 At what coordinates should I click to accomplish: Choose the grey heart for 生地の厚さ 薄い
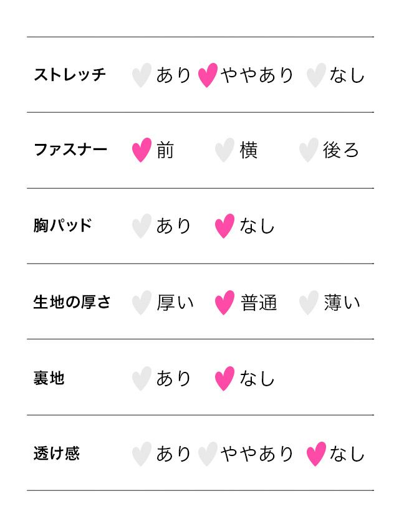(308, 303)
